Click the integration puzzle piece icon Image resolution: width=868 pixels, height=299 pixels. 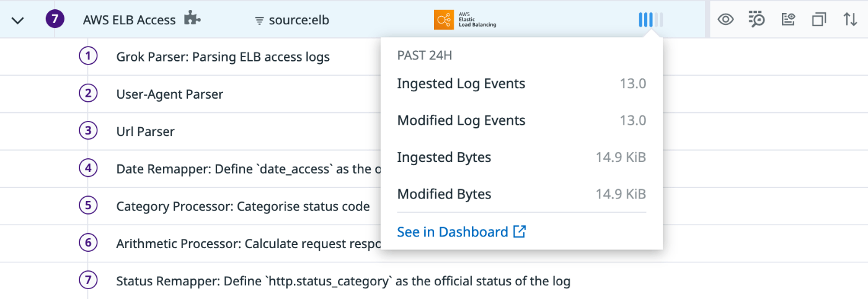pyautogui.click(x=192, y=19)
